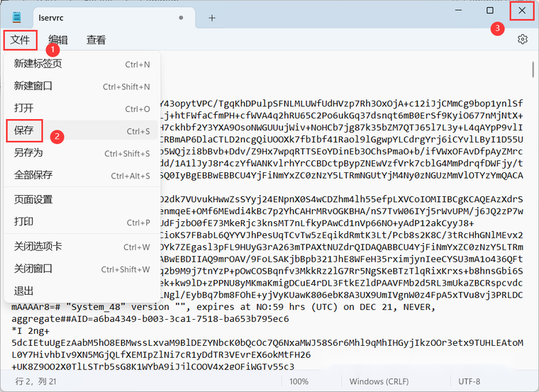Image resolution: width=539 pixels, height=392 pixels.
Task: Open the 编辑 menu
Action: (x=57, y=40)
